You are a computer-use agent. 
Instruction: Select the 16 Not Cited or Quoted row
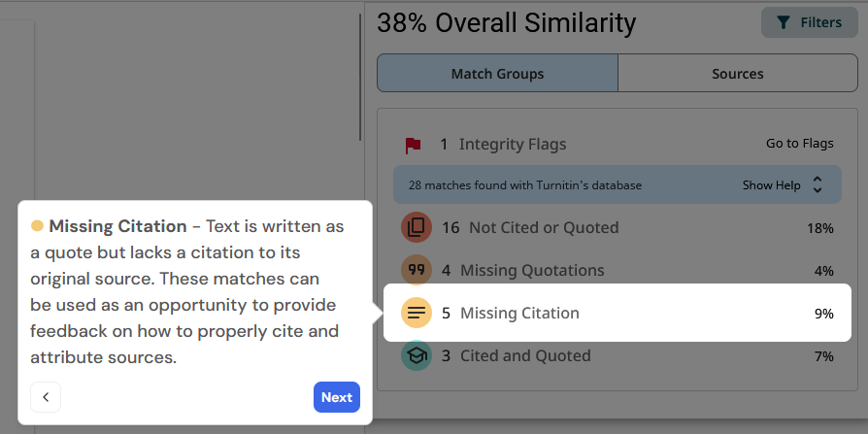click(x=543, y=228)
